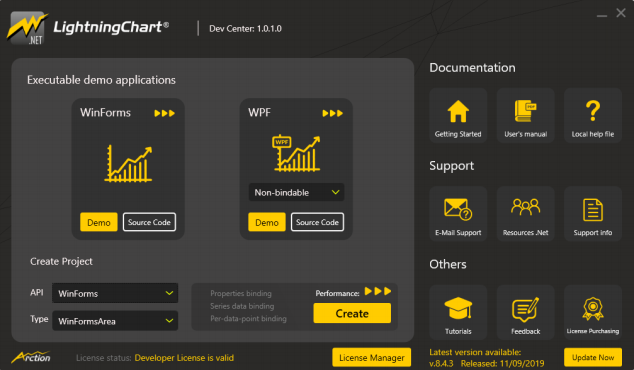The image size is (634, 370).
Task: Expand the Type WinFormsArea dropdown
Action: click(115, 321)
